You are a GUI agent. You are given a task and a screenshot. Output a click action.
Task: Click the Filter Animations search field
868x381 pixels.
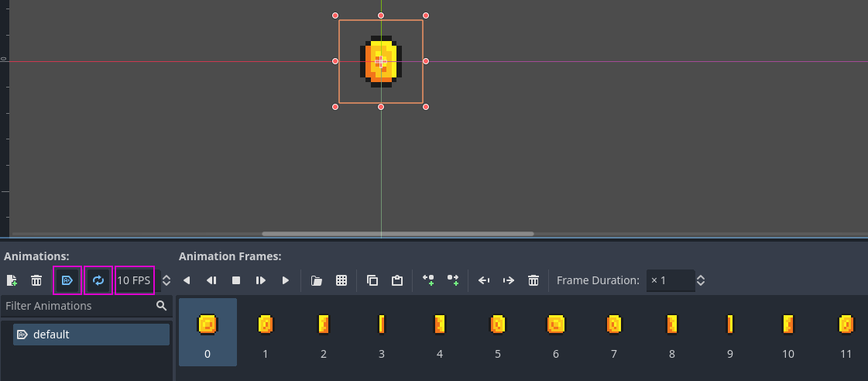pyautogui.click(x=77, y=306)
